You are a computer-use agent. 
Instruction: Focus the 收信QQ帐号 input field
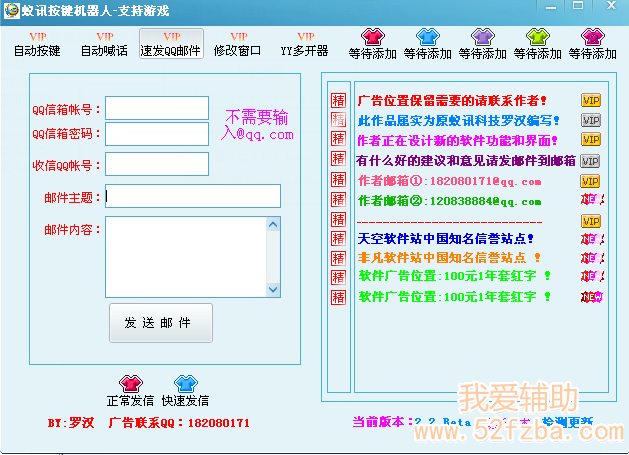pos(157,164)
